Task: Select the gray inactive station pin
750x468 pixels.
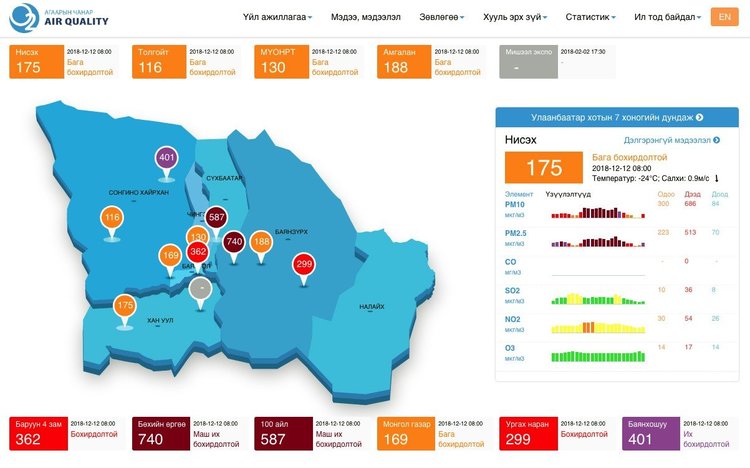Action: tap(201, 288)
